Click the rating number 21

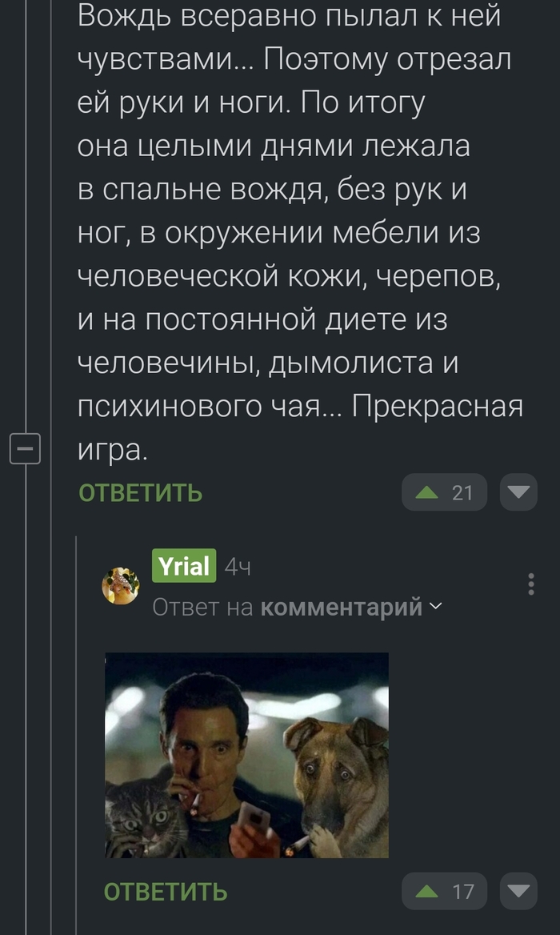[x=462, y=492]
